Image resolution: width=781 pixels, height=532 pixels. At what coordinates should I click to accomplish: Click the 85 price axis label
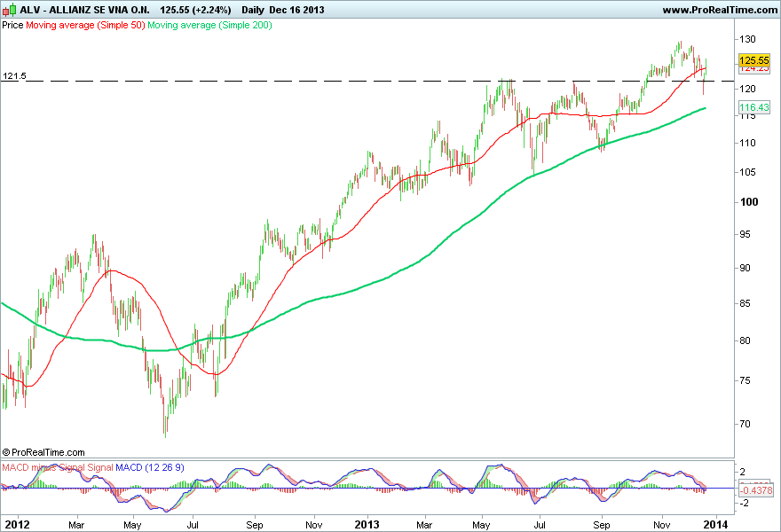745,303
